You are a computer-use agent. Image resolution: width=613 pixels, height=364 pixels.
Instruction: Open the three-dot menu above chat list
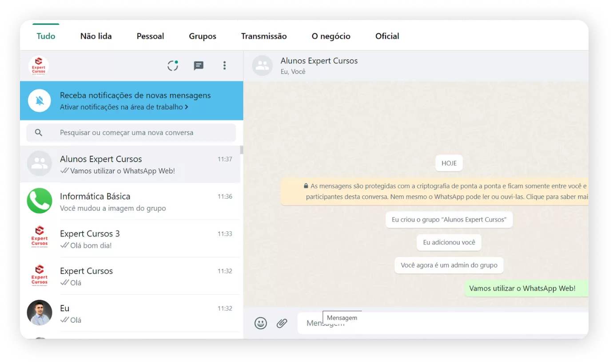coord(224,66)
